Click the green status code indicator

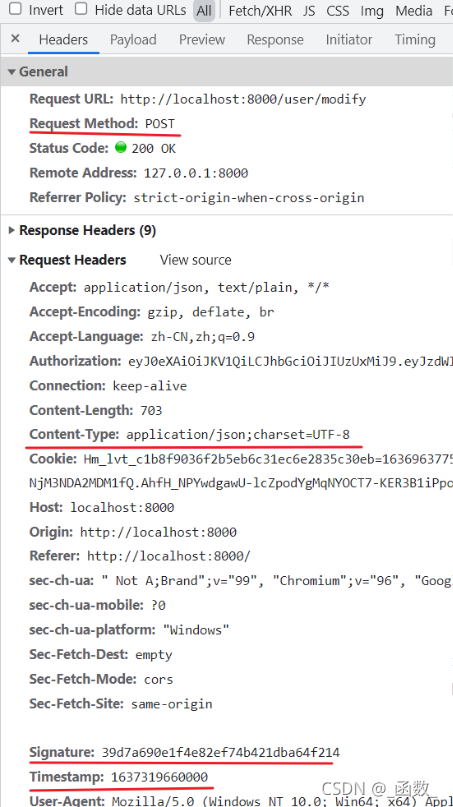pyautogui.click(x=120, y=148)
